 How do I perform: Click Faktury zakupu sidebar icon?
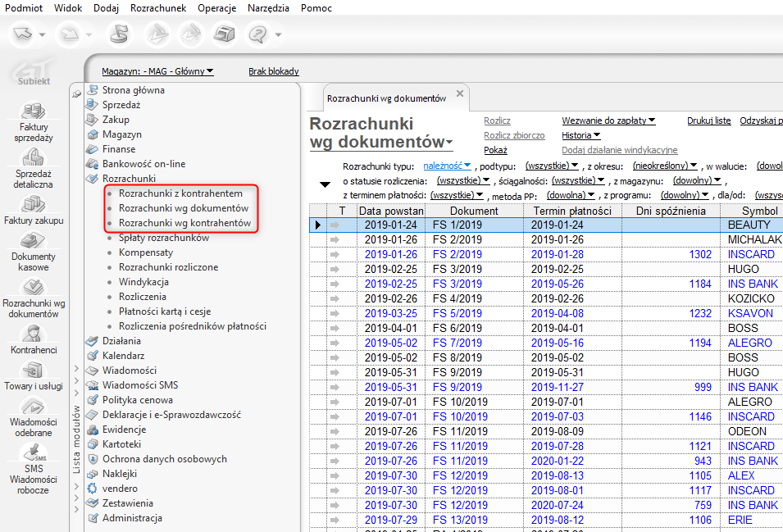tap(33, 205)
